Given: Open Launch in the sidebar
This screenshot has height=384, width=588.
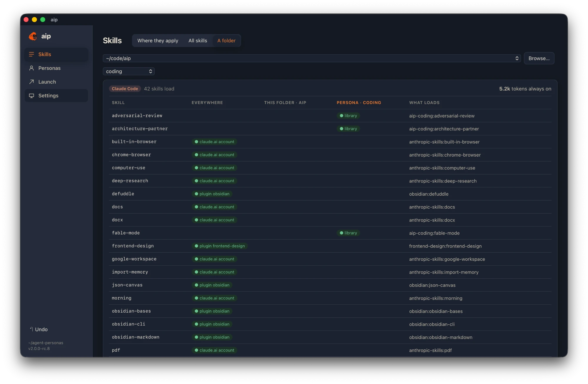Looking at the screenshot, I should [56, 82].
